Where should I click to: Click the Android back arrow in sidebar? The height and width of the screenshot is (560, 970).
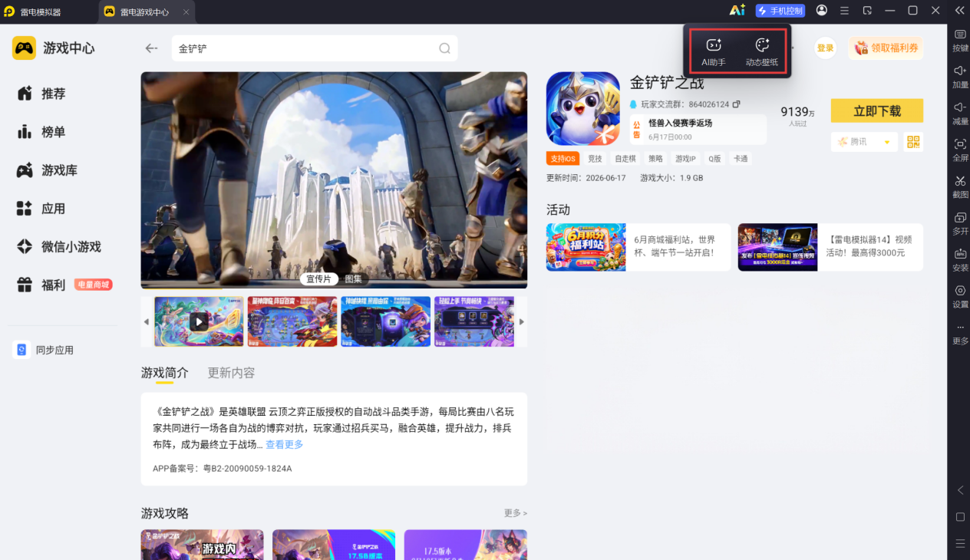coord(960,490)
